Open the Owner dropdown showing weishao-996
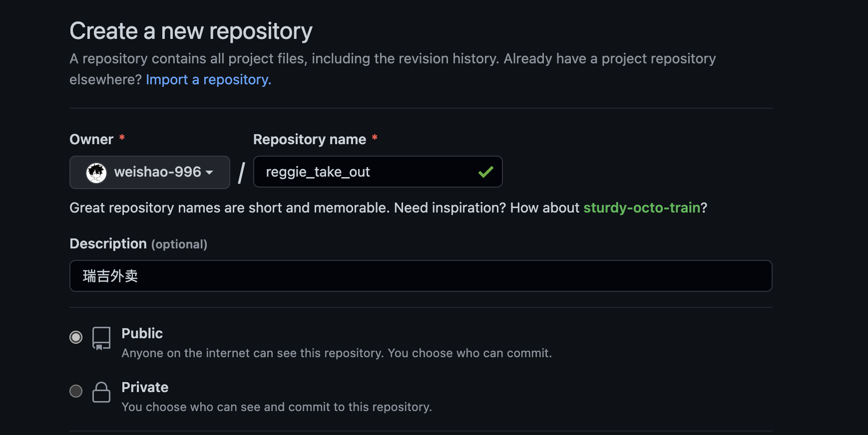Image resolution: width=868 pixels, height=435 pixels. [150, 173]
